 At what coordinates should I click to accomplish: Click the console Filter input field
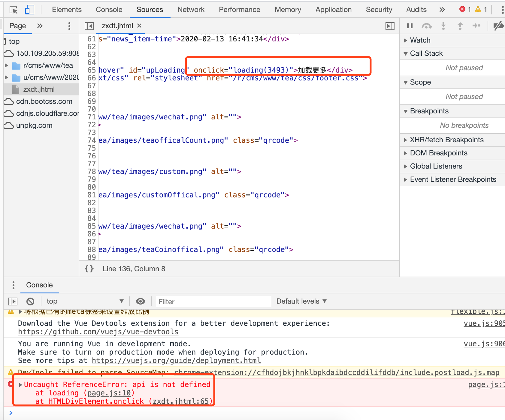point(213,301)
